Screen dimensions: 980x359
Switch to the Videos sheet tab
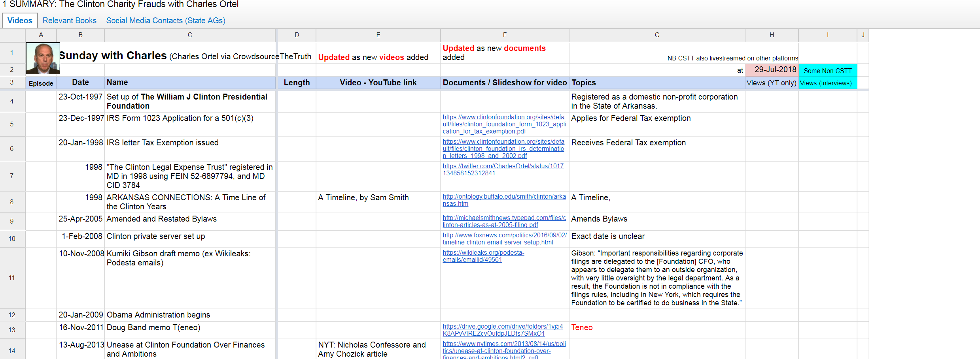(20, 21)
